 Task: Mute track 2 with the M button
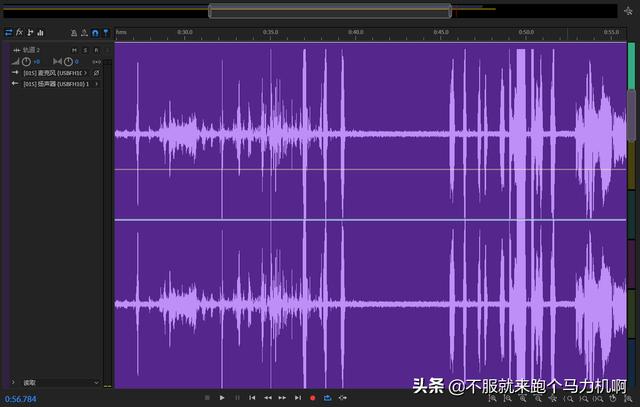point(74,49)
